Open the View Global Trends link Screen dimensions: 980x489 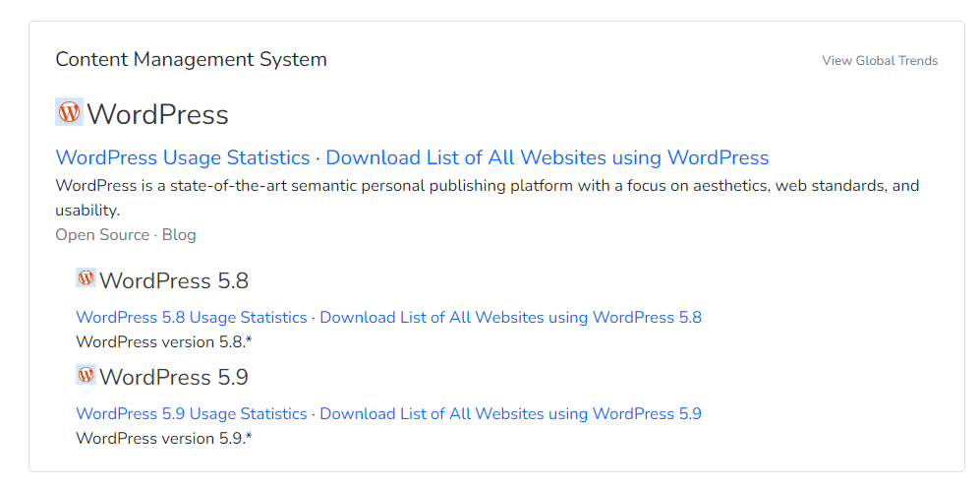click(879, 61)
